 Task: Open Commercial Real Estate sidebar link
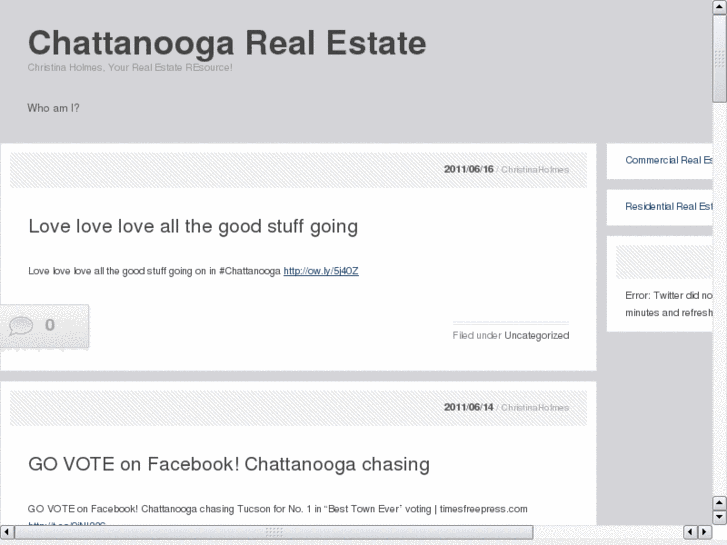tap(669, 160)
